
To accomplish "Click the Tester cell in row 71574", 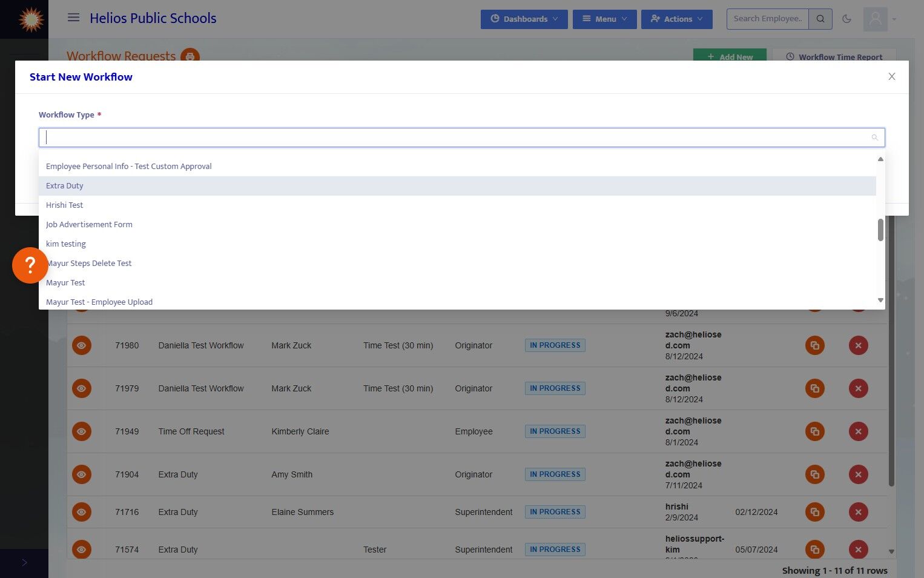I will [375, 550].
